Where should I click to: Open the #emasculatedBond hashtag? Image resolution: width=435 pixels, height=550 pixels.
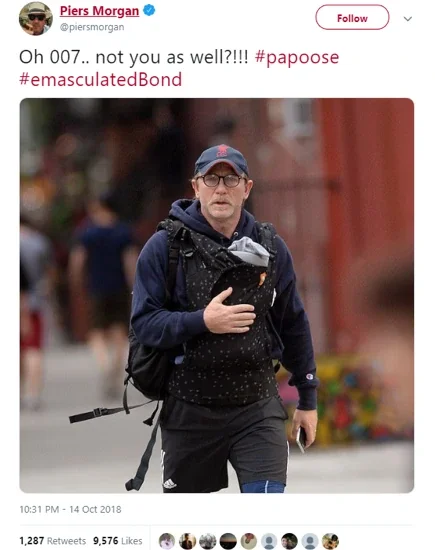pyautogui.click(x=101, y=79)
